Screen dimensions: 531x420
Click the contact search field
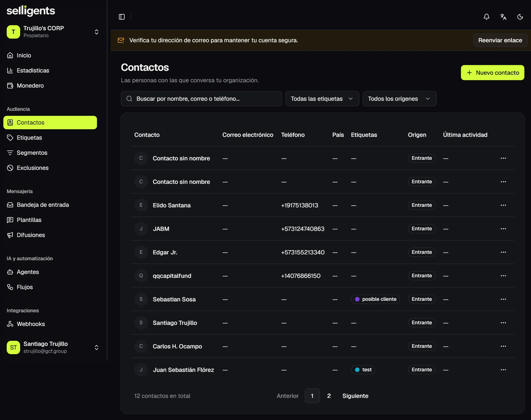[201, 98]
